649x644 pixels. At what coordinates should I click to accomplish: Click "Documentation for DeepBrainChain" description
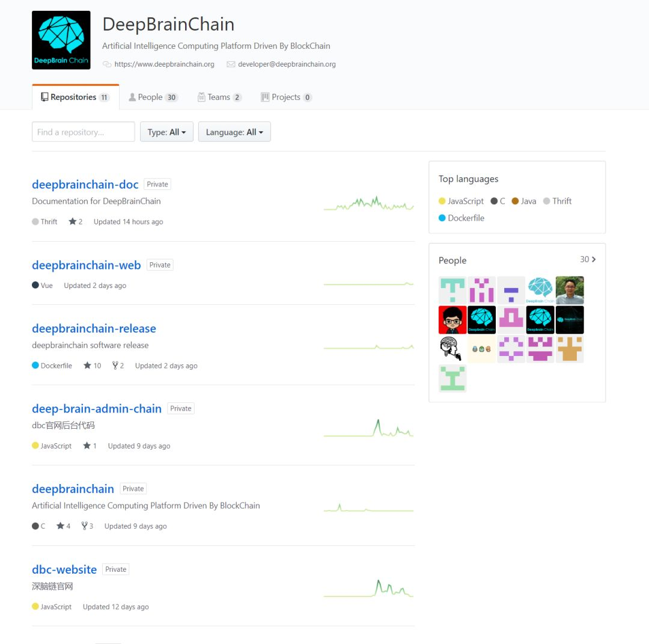(96, 201)
